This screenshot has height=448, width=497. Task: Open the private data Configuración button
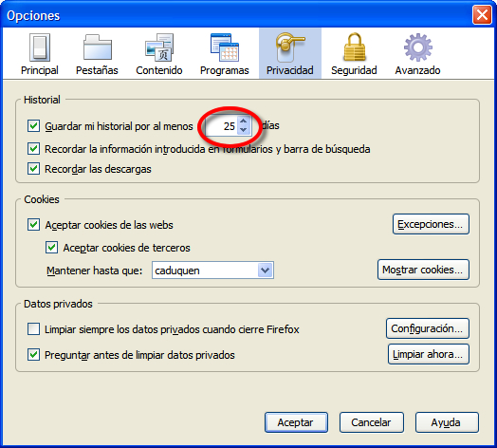pos(428,328)
